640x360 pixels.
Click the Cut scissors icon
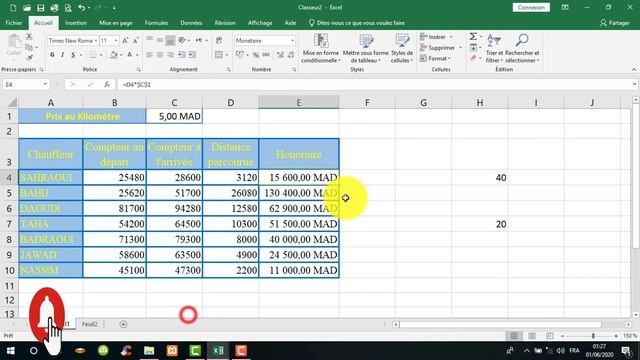[29, 37]
